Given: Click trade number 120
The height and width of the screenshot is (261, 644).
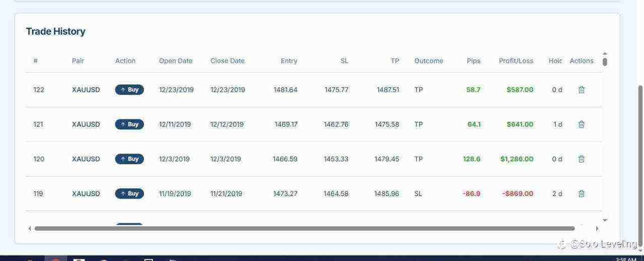Looking at the screenshot, I should 39,159.
